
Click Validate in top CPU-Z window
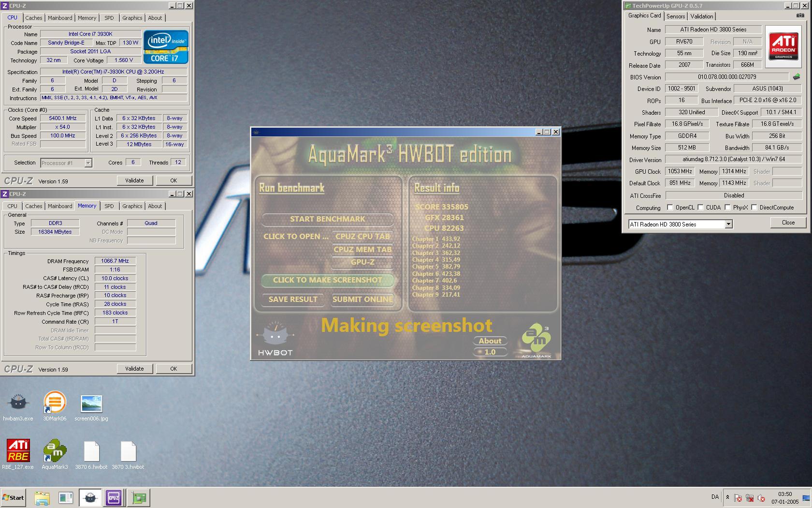[x=134, y=180]
